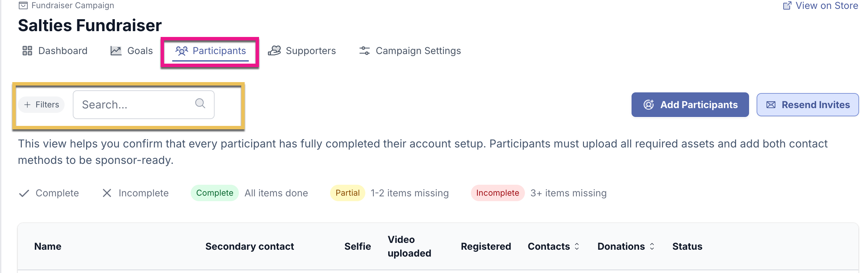
Task: Click the red Incomplete status badge
Action: 498,193
